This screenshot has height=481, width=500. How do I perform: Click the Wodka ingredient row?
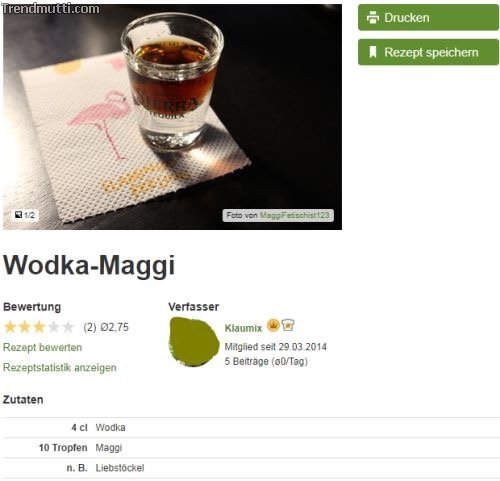click(251, 427)
